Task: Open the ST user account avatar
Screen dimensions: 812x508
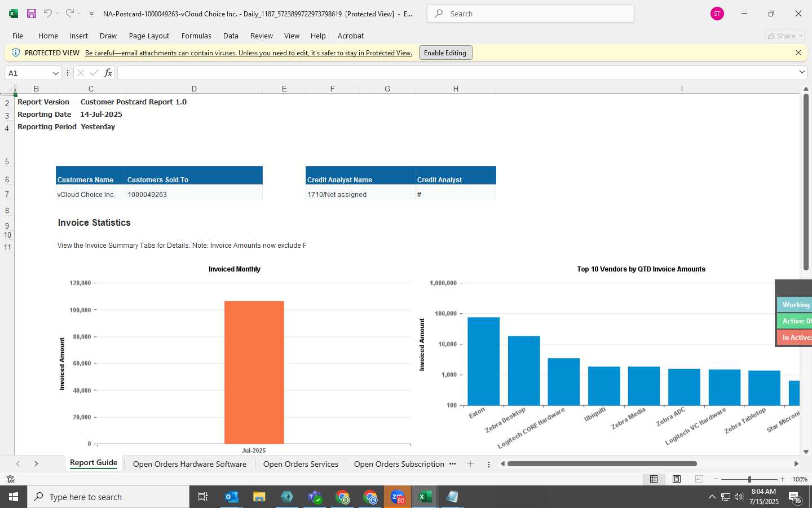Action: [x=717, y=14]
